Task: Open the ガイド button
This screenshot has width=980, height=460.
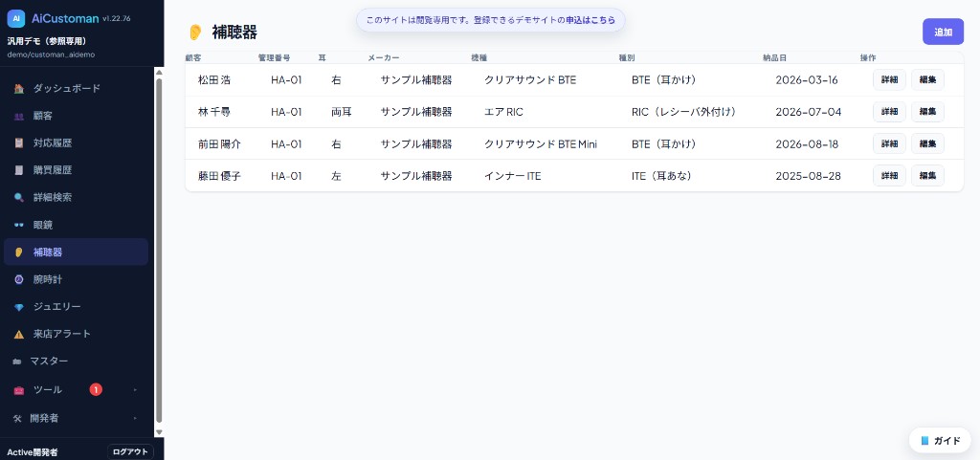Action: (x=940, y=441)
